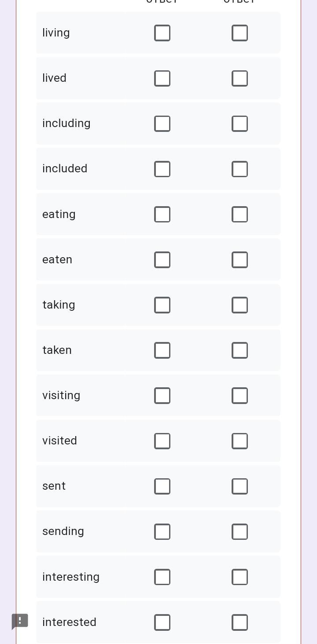The height and width of the screenshot is (644, 317).
Task: Tick first column checkbox for lived
Action: (x=162, y=78)
